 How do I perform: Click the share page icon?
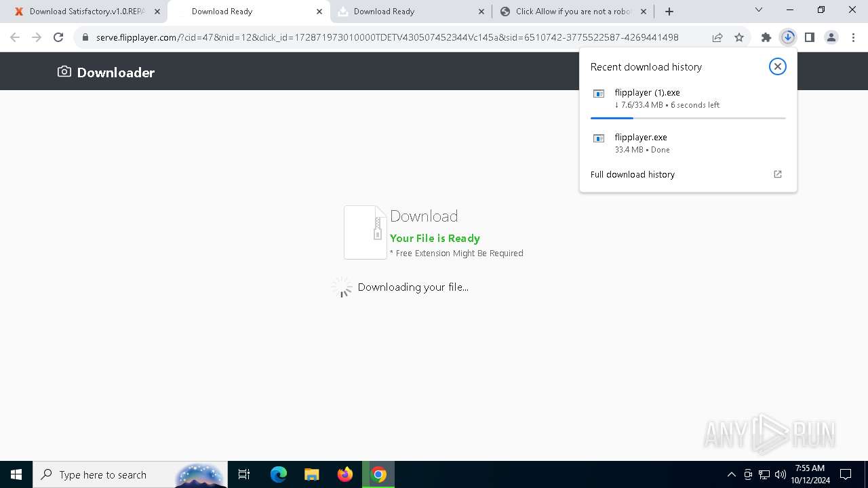point(717,37)
